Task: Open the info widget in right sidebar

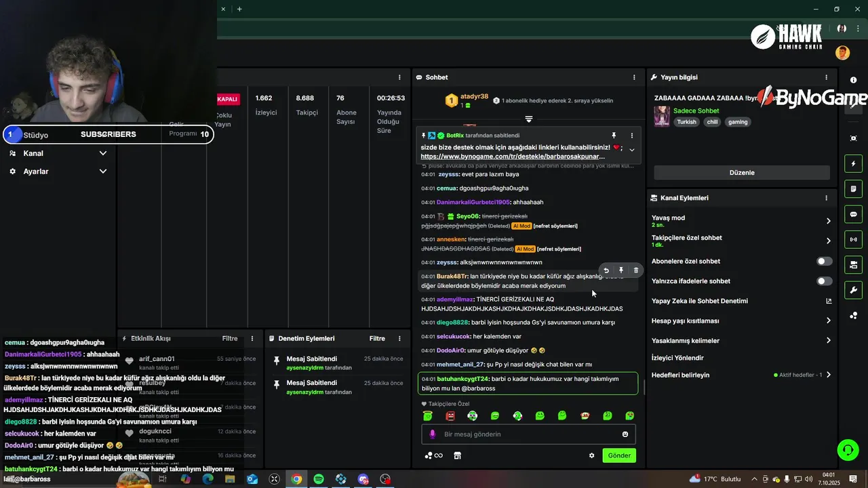Action: tap(853, 80)
